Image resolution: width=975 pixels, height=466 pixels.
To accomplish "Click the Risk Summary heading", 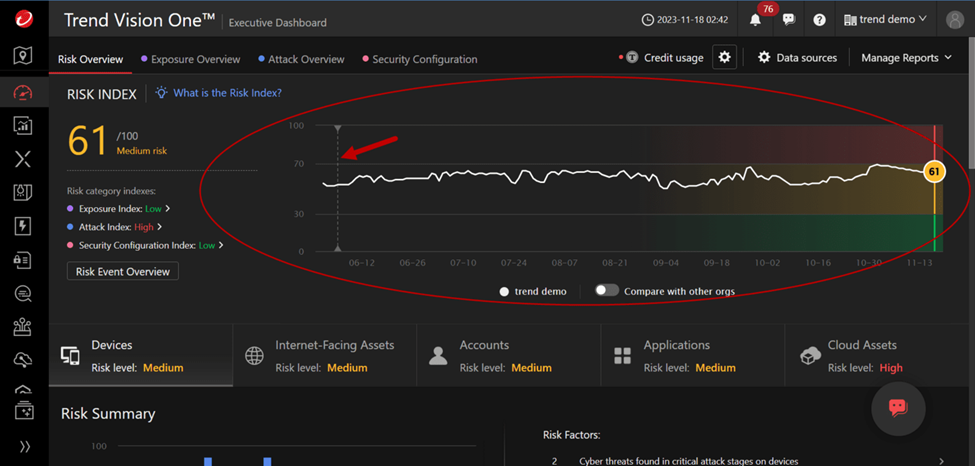I will click(x=108, y=414).
